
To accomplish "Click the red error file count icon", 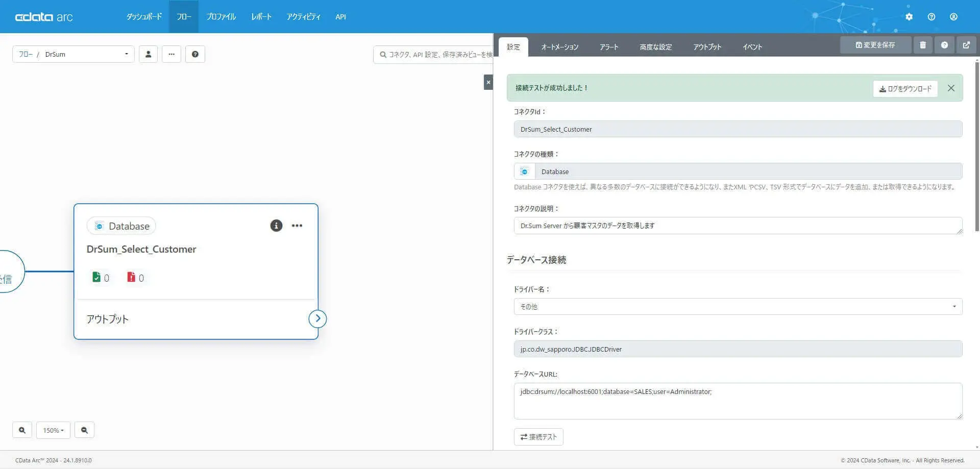I will tap(131, 277).
